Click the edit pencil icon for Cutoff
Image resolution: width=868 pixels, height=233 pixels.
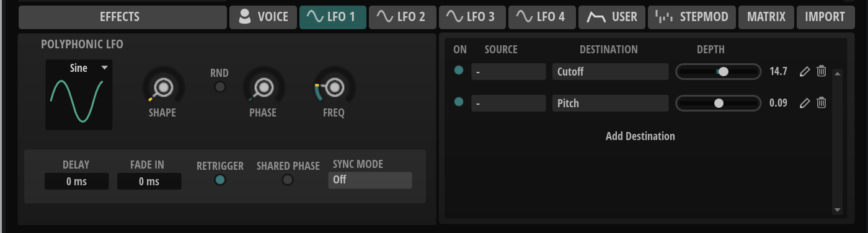pos(805,71)
